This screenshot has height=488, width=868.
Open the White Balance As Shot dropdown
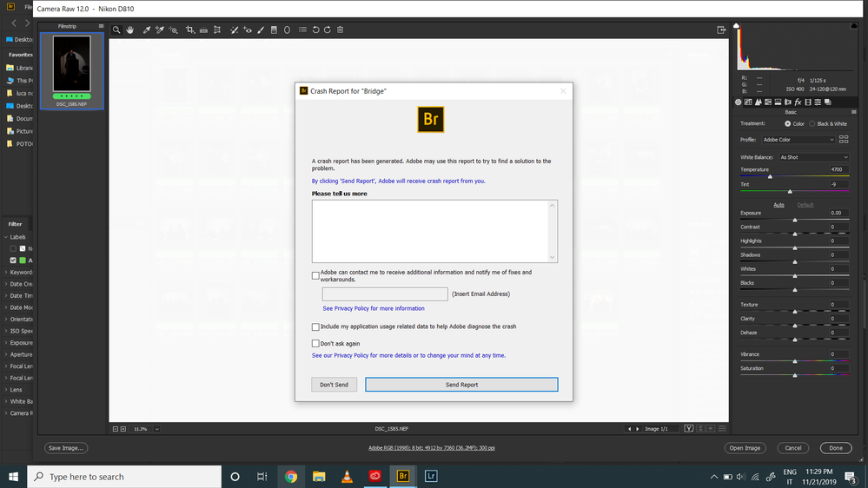coord(813,158)
